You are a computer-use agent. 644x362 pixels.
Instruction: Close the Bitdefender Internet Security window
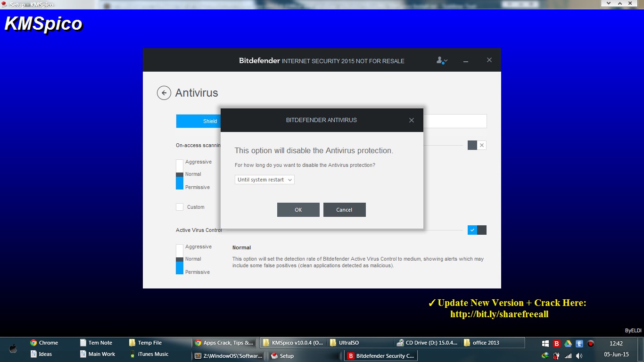(x=489, y=60)
